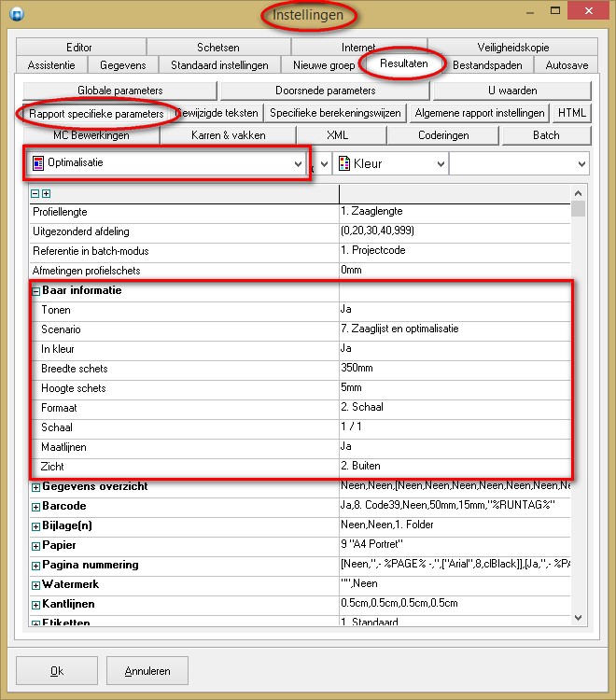Select the Profiellengte row
This screenshot has width=616, height=700.
pyautogui.click(x=300, y=212)
